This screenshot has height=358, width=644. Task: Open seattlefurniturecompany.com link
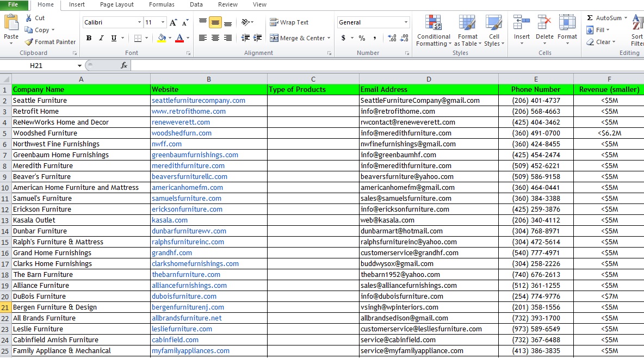[x=199, y=100]
